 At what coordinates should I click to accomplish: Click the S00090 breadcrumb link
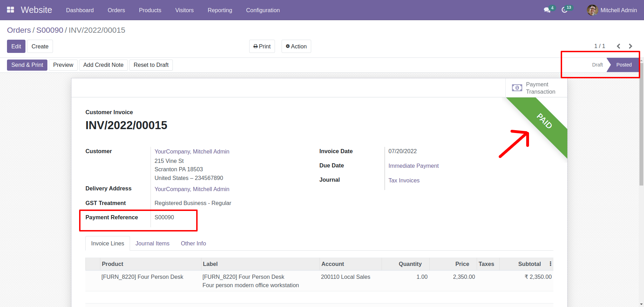(x=50, y=30)
